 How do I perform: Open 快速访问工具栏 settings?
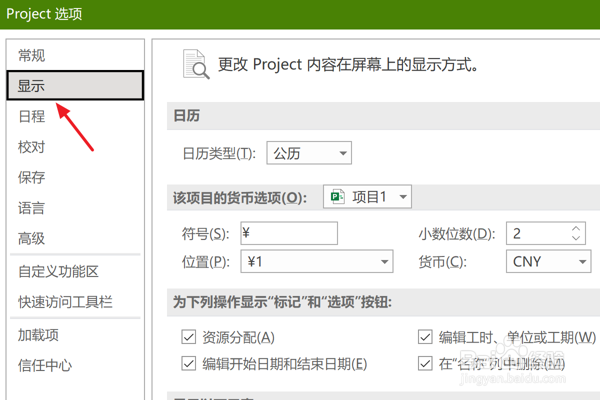click(x=75, y=302)
